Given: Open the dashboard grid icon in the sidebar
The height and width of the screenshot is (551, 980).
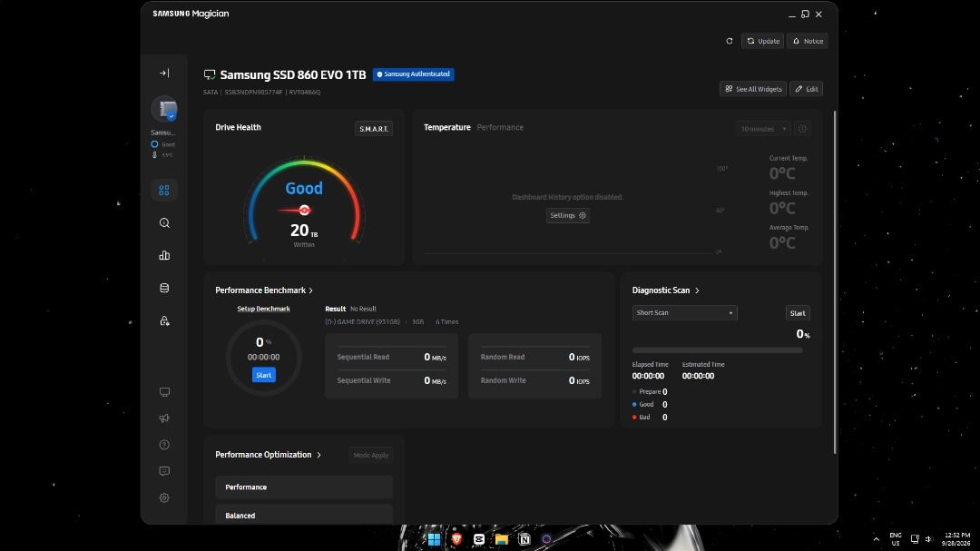Looking at the screenshot, I should click(164, 190).
